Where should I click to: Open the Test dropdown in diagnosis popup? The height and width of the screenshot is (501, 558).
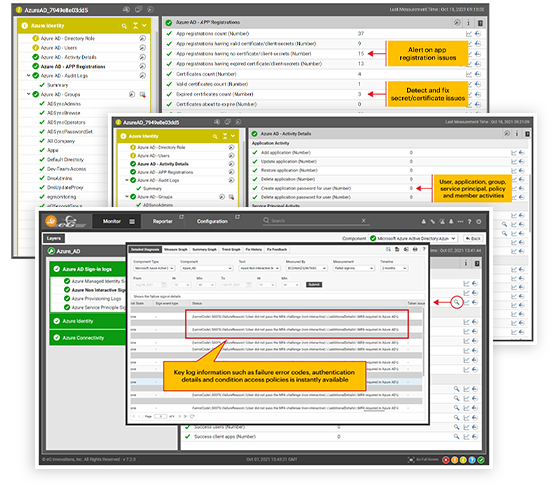(260, 268)
